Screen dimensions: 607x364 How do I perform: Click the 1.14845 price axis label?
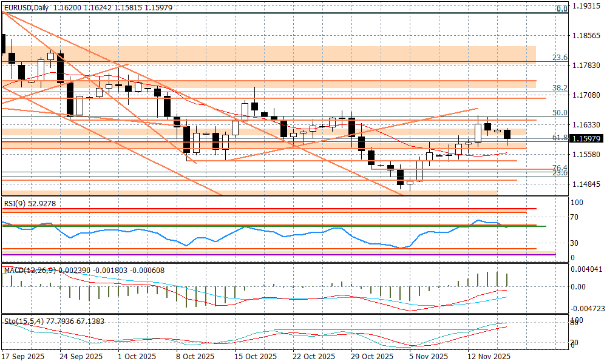pos(586,184)
